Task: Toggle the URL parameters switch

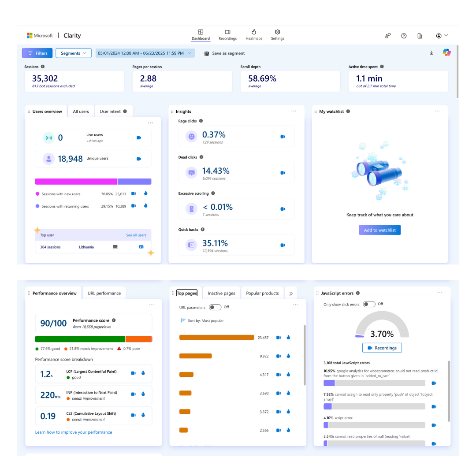Action: point(215,307)
